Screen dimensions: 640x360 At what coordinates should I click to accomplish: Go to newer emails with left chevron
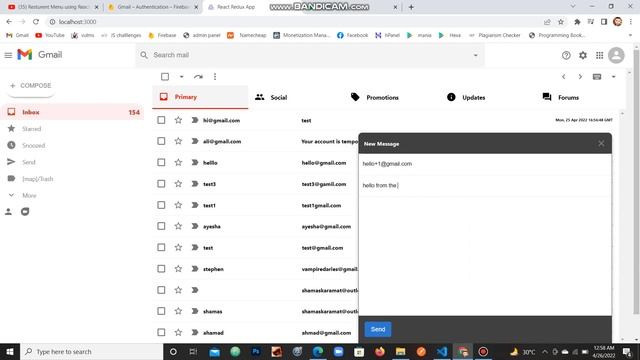[x=564, y=77]
